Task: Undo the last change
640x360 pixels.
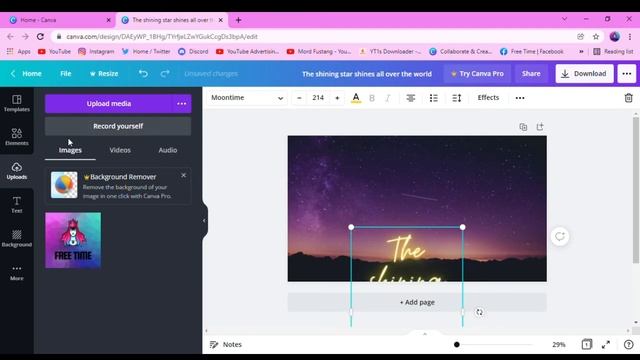Action: [x=143, y=73]
